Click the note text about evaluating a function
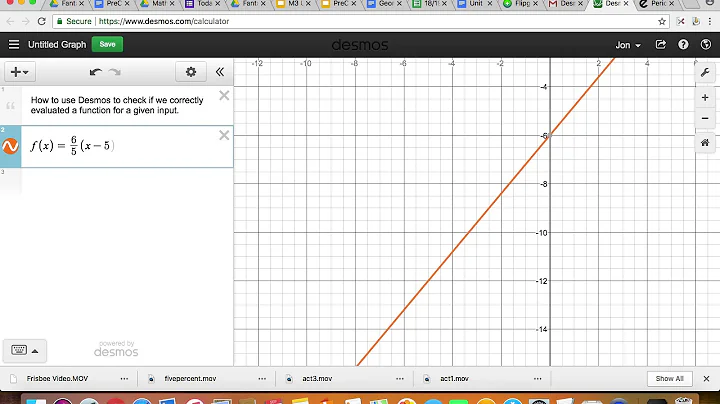 tap(117, 105)
